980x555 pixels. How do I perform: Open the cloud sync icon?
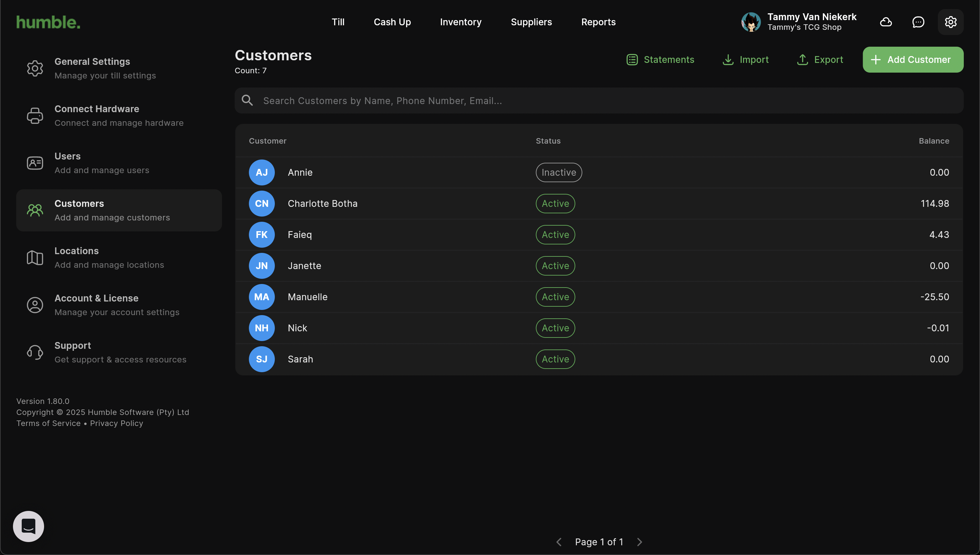886,22
